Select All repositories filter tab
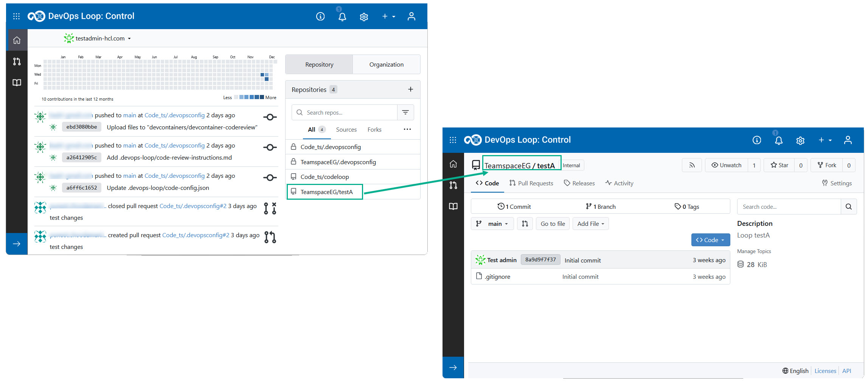The width and height of the screenshot is (868, 390). point(317,130)
